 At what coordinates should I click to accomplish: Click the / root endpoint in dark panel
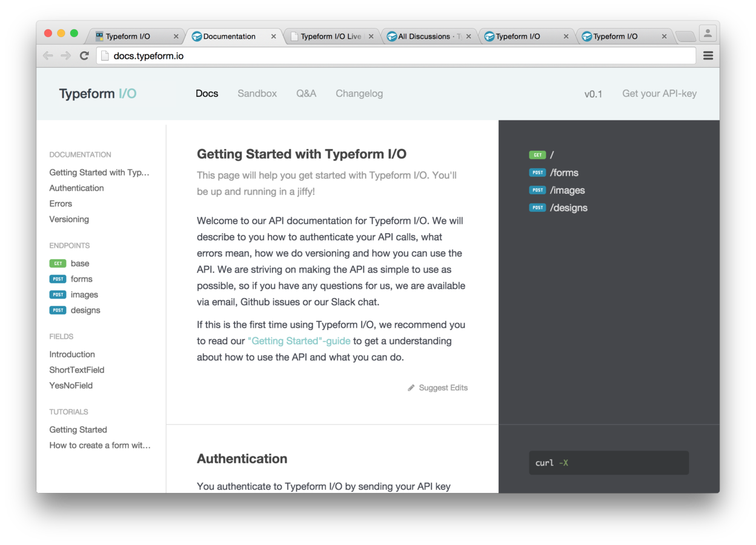[x=552, y=155]
